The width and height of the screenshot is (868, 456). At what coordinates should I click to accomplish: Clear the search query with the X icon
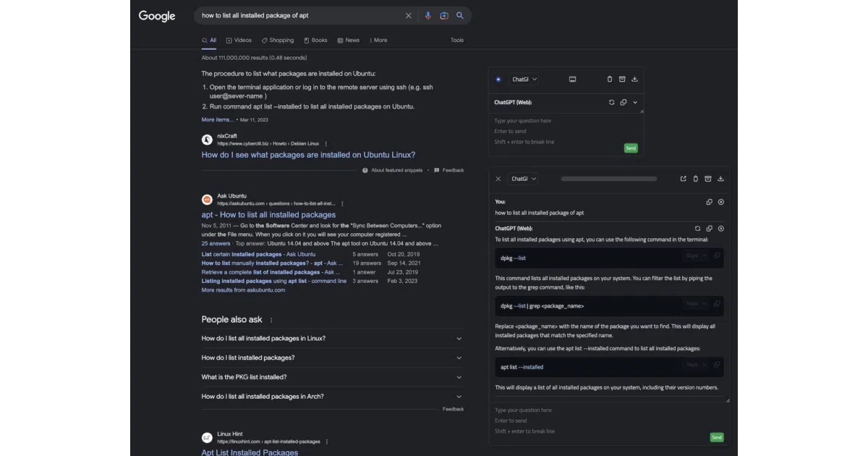click(408, 15)
